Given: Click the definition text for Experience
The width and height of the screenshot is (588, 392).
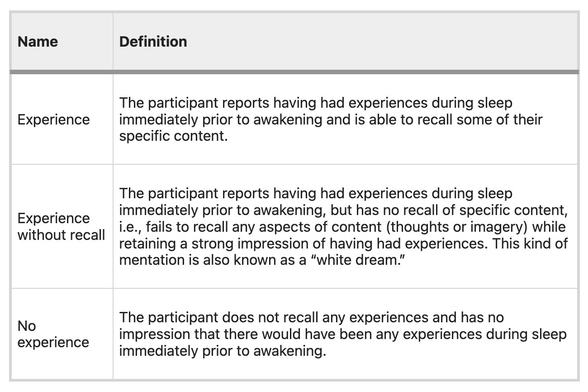Looking at the screenshot, I should click(330, 120).
